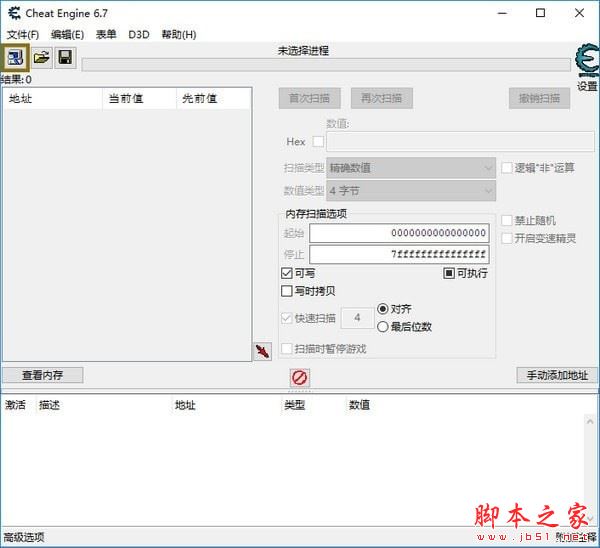Click the 类型 column header
Viewport: 600px width, 548px height.
click(x=295, y=405)
